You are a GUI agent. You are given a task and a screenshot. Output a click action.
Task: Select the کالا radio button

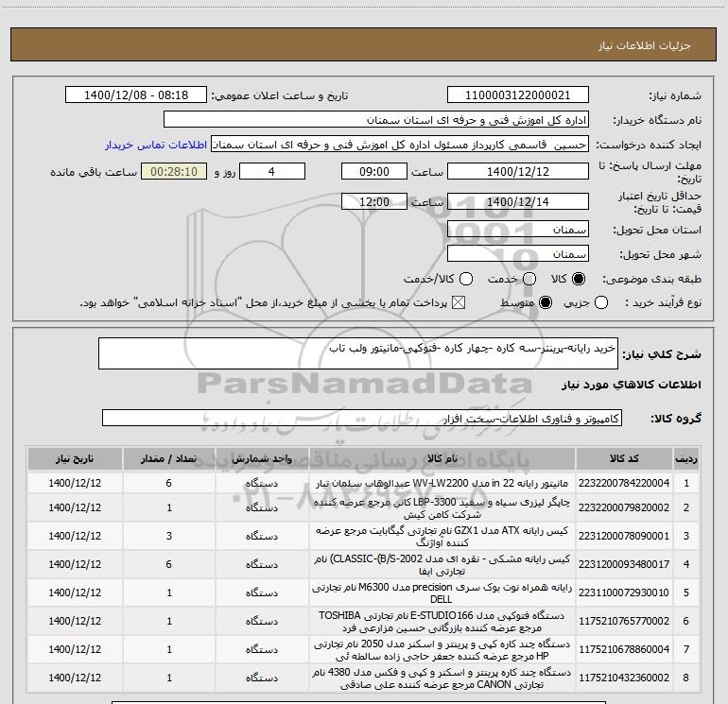click(x=579, y=279)
